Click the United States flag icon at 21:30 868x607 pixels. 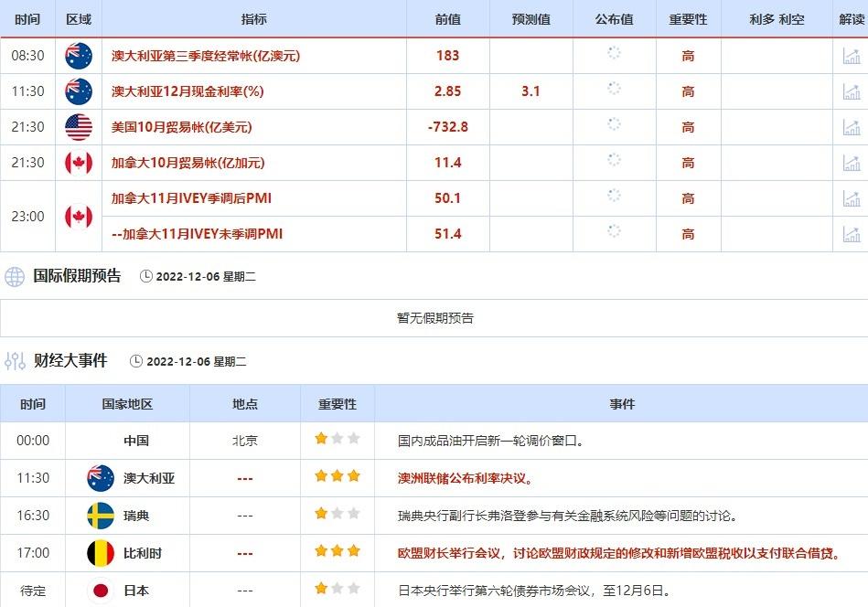coord(79,127)
